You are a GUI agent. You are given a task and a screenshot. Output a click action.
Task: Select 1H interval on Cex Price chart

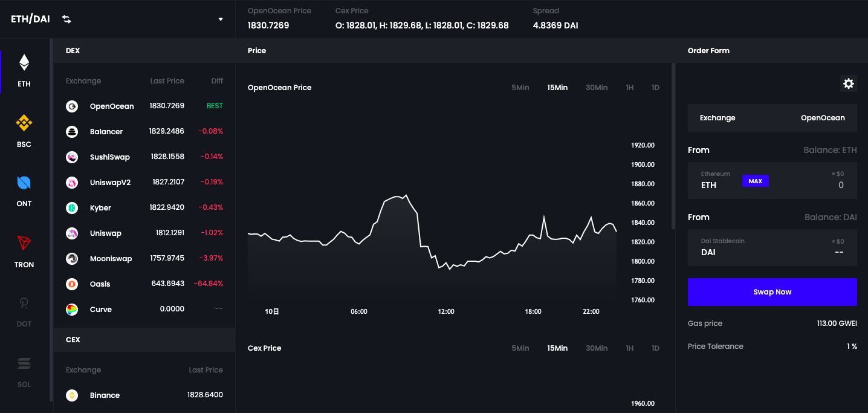point(630,348)
